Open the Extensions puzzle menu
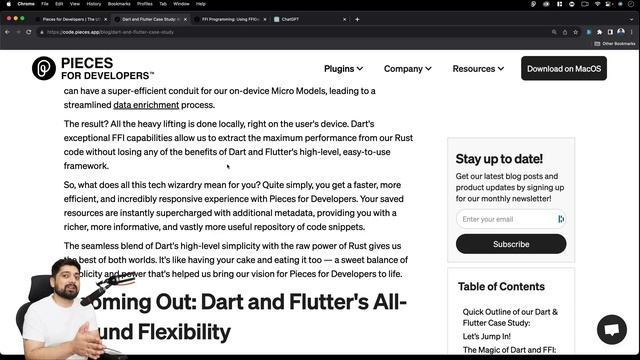 pos(599,32)
